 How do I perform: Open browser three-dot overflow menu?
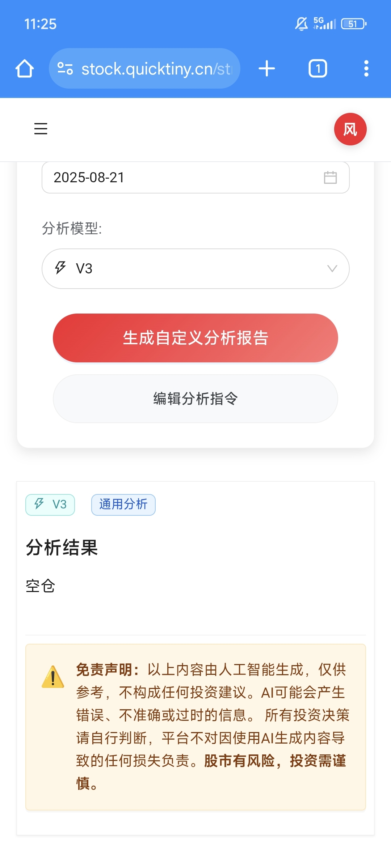click(x=366, y=68)
